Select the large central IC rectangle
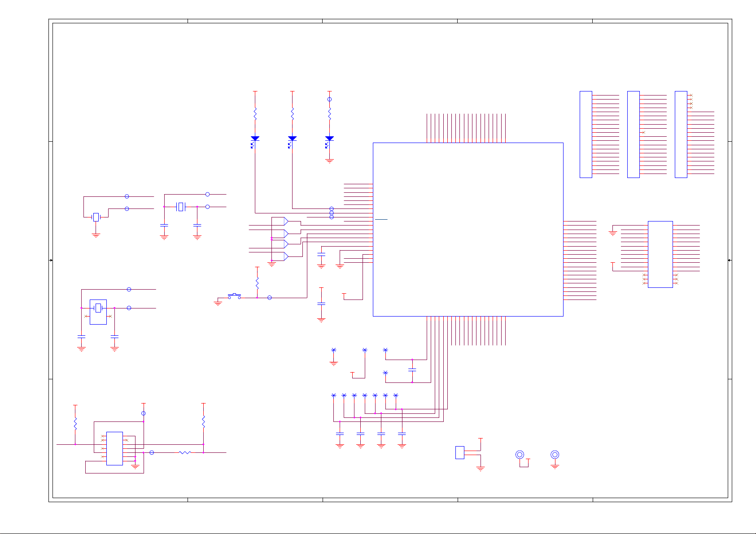The width and height of the screenshot is (756, 534). pos(468,230)
